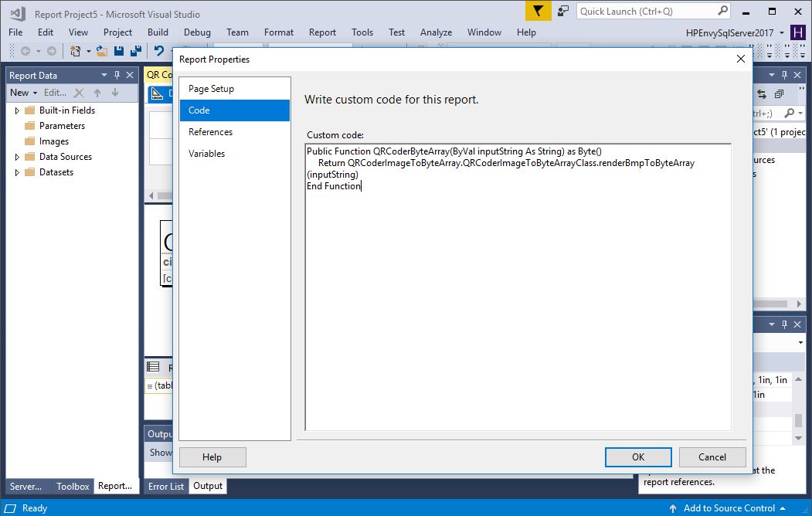Click the Undo icon on the toolbar
Viewport: 812px width, 516px height.
159,50
